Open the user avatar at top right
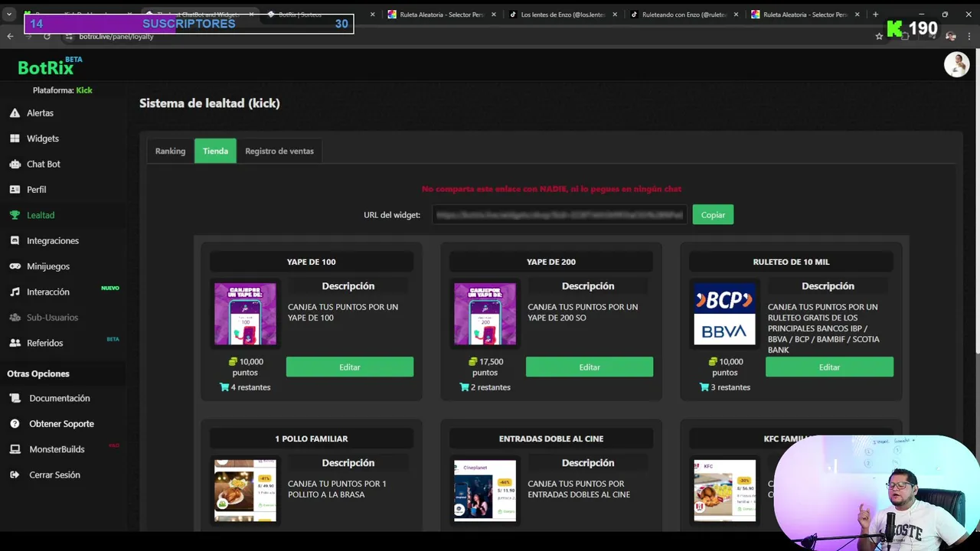The height and width of the screenshot is (551, 980). 956,64
